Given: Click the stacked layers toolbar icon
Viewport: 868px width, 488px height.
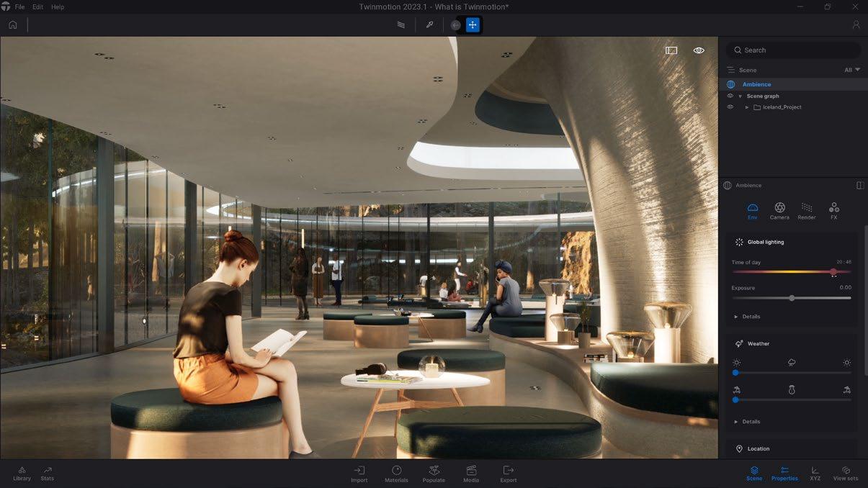Looking at the screenshot, I should point(401,24).
